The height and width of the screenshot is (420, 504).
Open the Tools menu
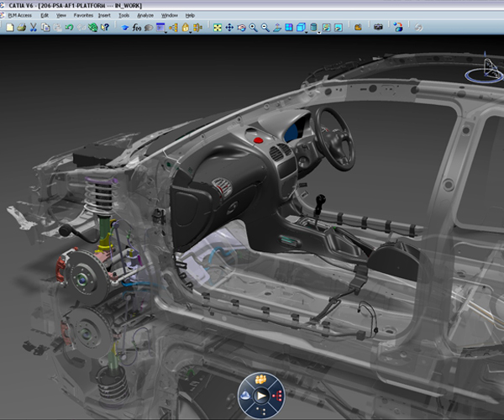[x=123, y=15]
